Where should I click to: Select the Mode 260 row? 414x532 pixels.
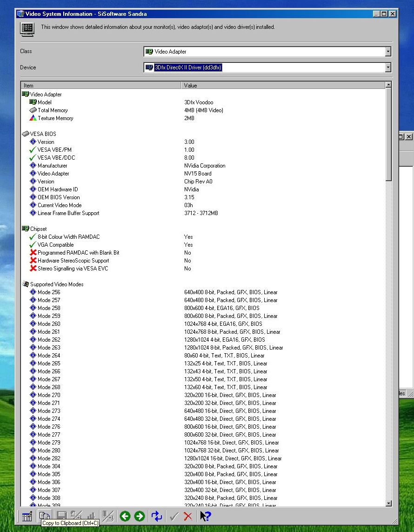point(203,323)
